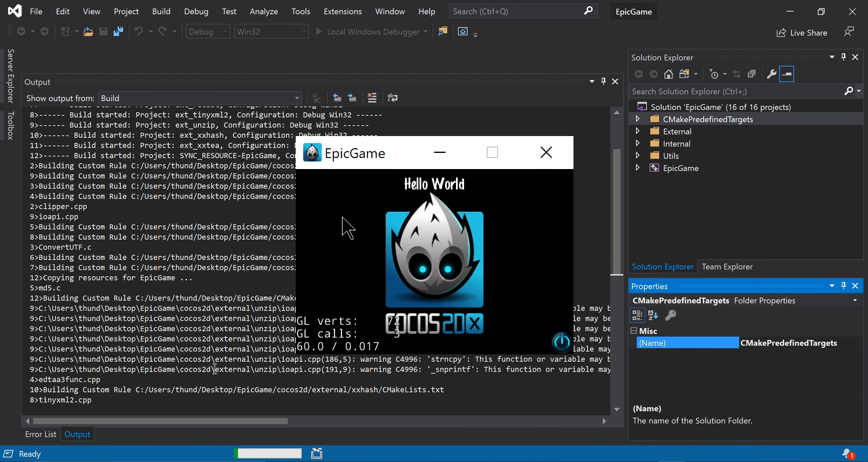Toggle Alphabetical sort in Properties panel

[653, 315]
